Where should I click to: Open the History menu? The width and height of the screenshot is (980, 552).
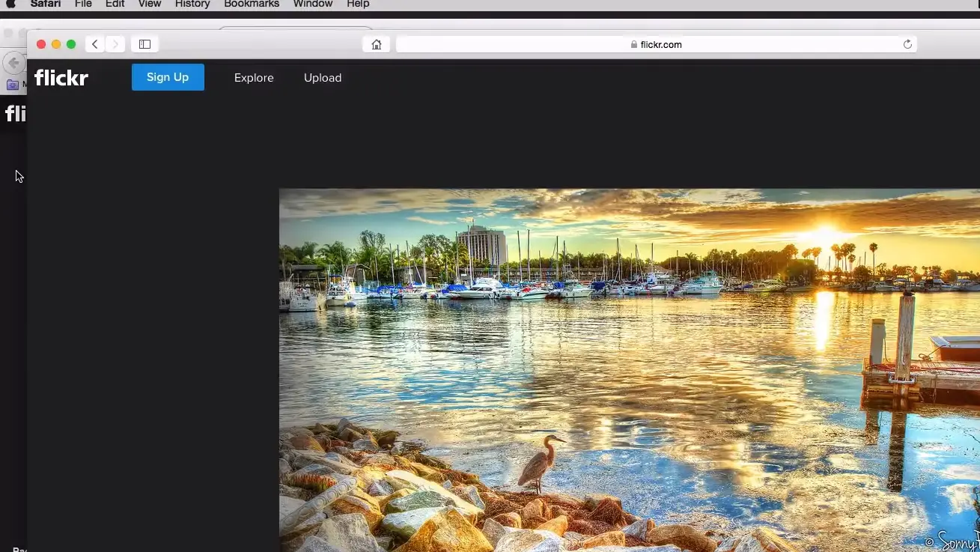[x=192, y=4]
